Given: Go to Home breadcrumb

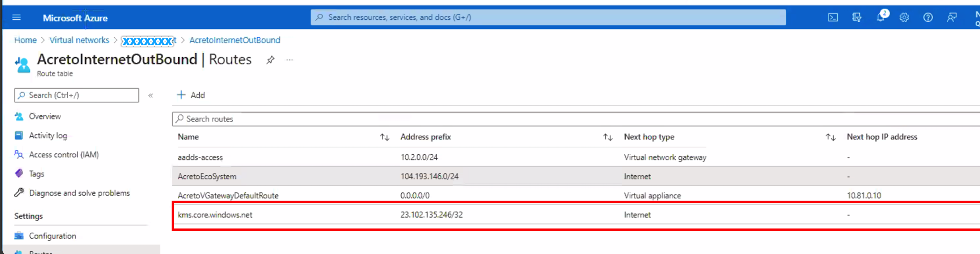Looking at the screenshot, I should [x=25, y=40].
